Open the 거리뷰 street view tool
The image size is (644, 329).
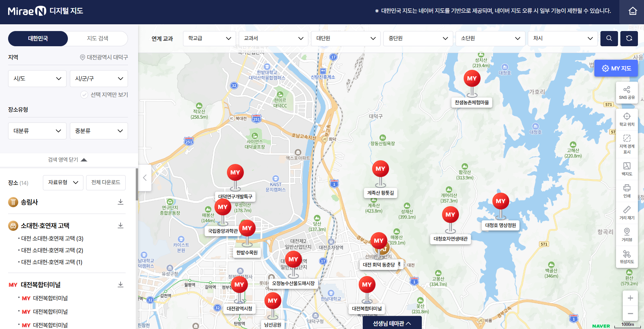627,235
